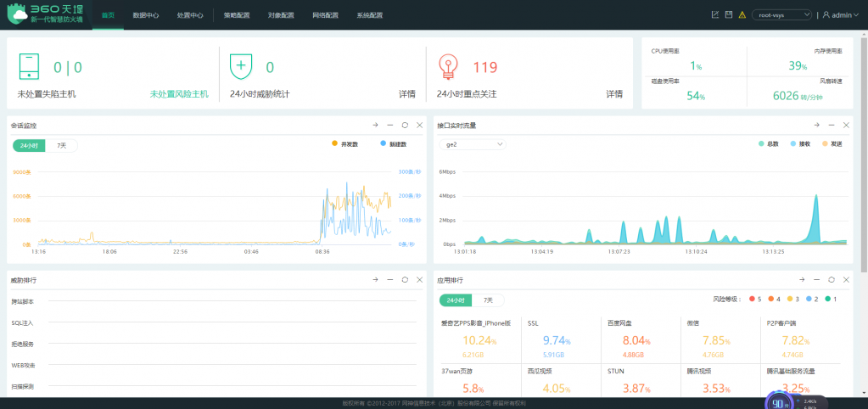Toggle the 并发数 legend series
868x409 pixels.
[x=344, y=143]
